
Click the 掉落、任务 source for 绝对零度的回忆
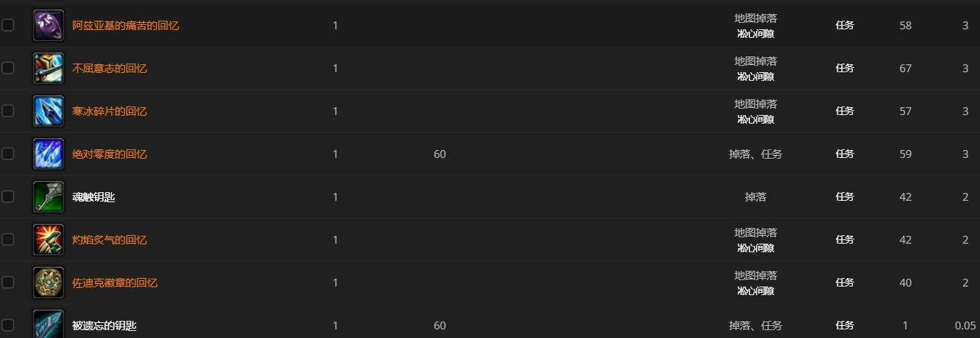pos(755,154)
